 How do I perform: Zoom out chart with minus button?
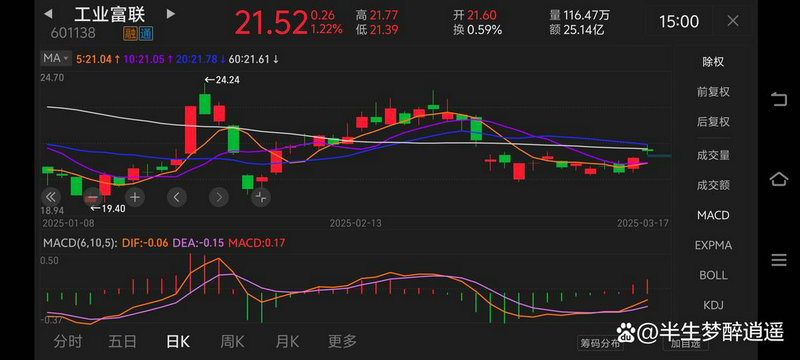coord(92,197)
